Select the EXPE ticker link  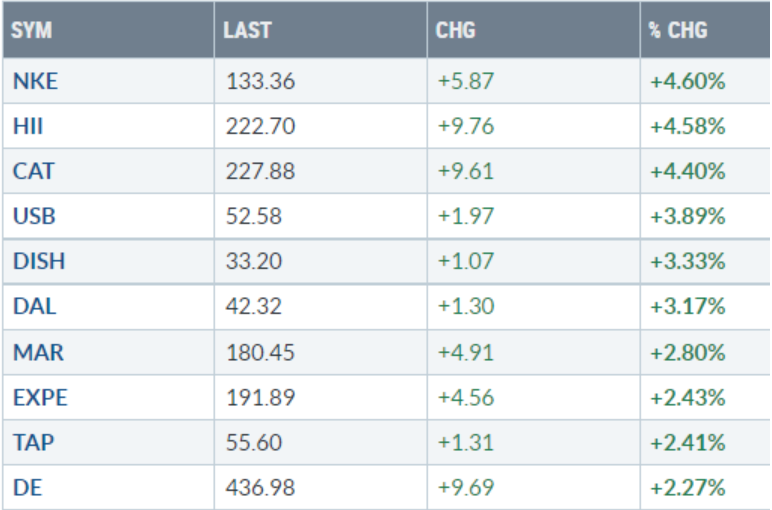click(40, 398)
